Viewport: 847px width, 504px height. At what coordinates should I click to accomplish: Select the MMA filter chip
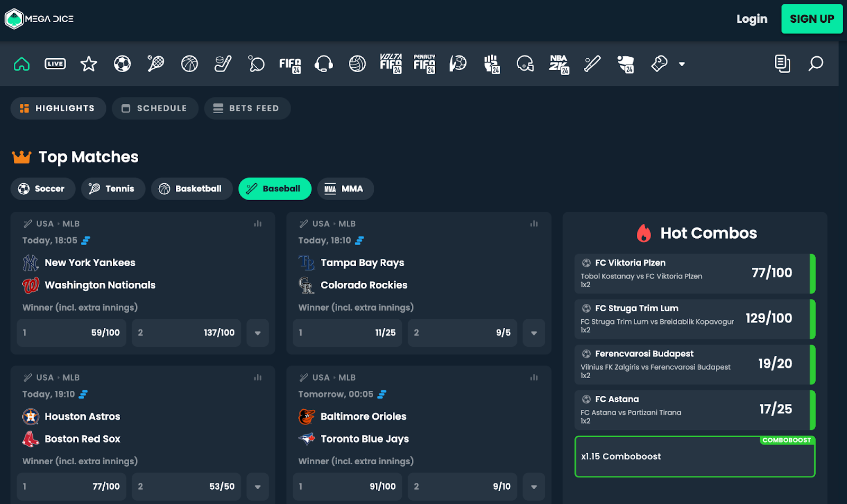tap(345, 189)
